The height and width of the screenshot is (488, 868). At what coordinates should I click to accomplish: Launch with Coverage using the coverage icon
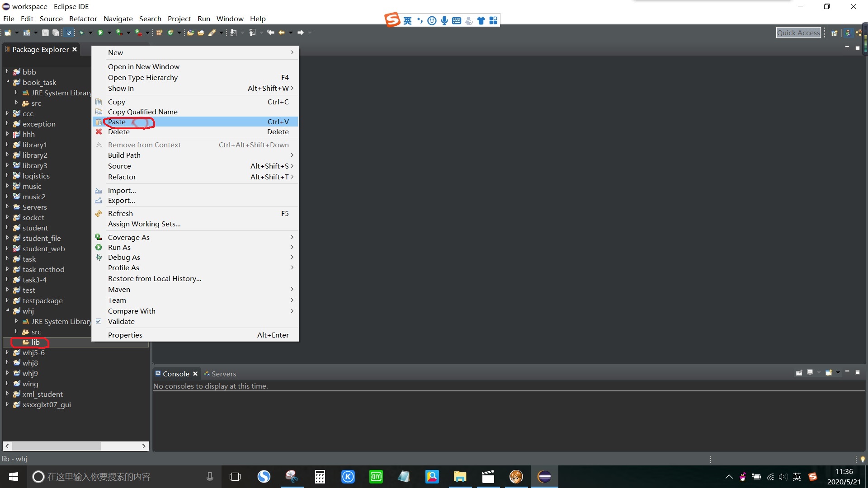(118, 32)
